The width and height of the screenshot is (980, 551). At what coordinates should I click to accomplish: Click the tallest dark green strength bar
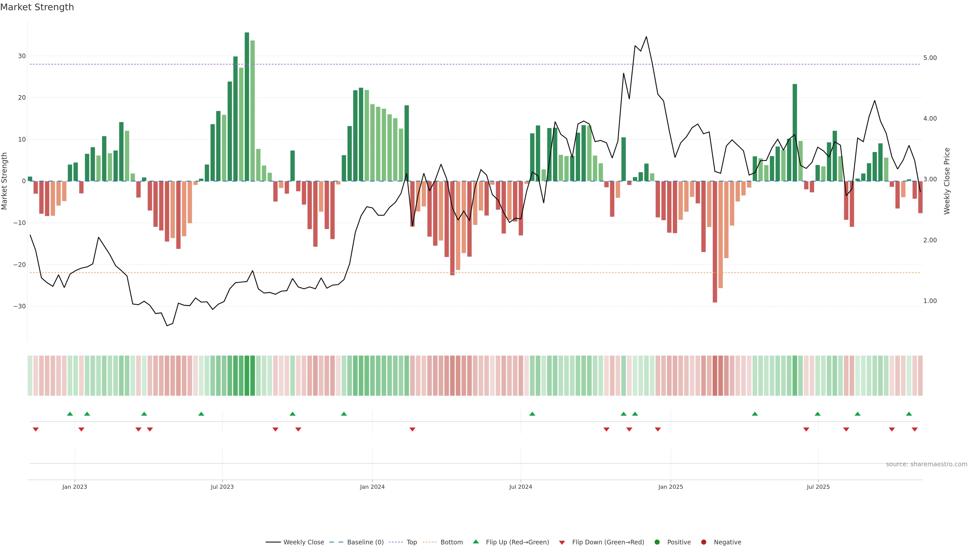pyautogui.click(x=247, y=106)
